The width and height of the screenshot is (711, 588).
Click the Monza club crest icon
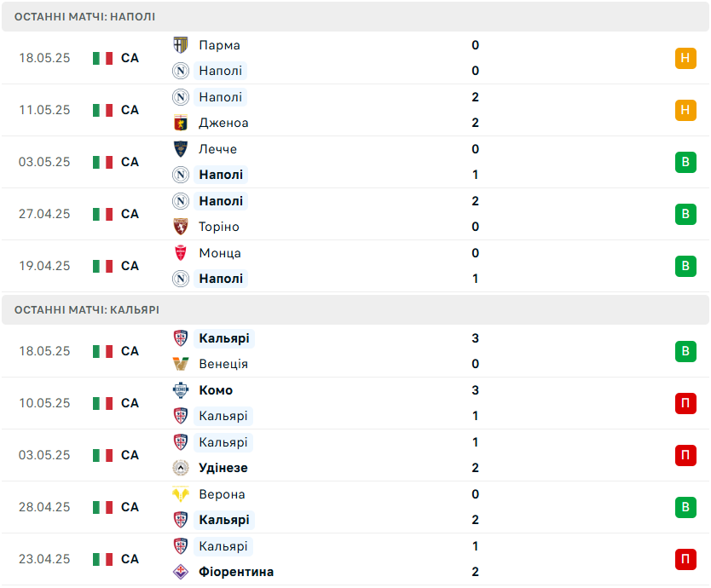pyautogui.click(x=181, y=253)
